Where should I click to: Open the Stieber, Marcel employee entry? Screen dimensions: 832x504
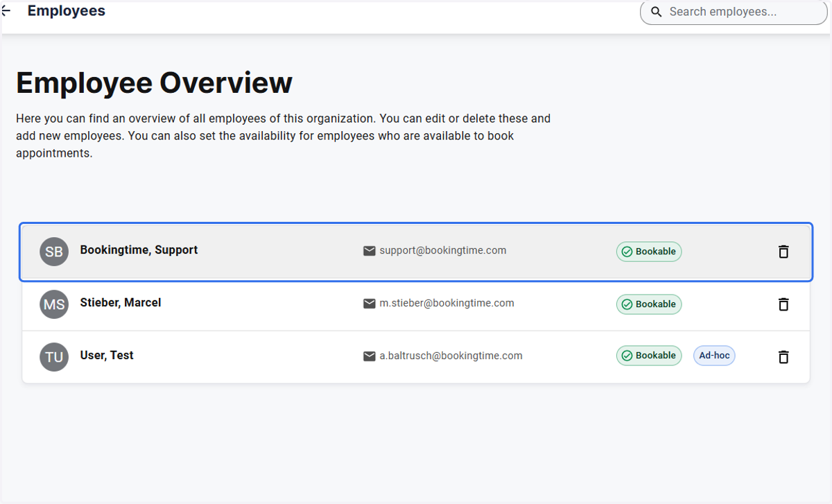416,304
